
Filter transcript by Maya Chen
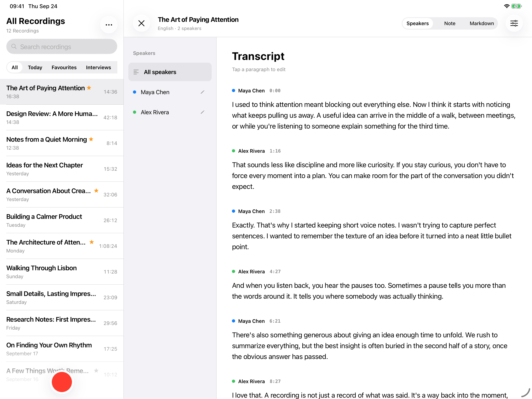[170, 92]
